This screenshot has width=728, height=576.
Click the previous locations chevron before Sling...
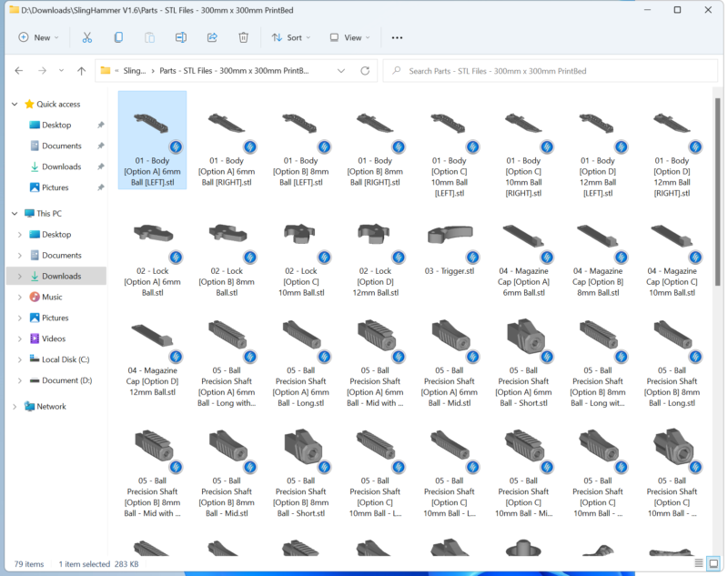116,71
